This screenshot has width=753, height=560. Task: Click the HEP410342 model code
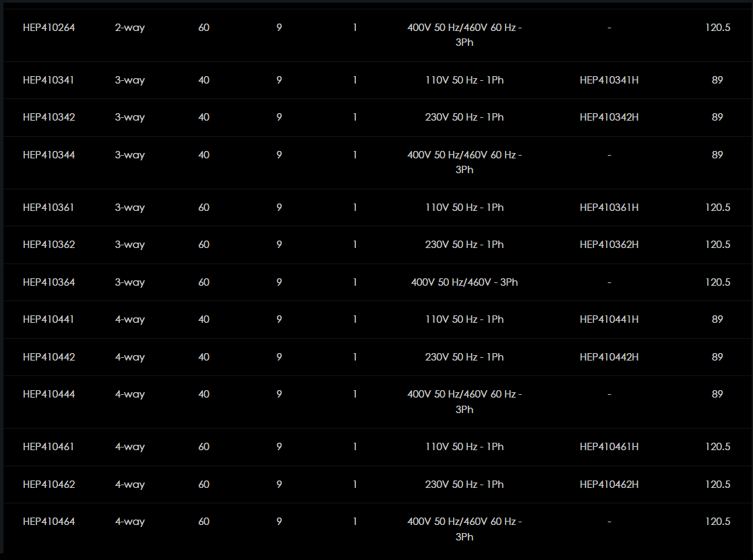click(49, 117)
